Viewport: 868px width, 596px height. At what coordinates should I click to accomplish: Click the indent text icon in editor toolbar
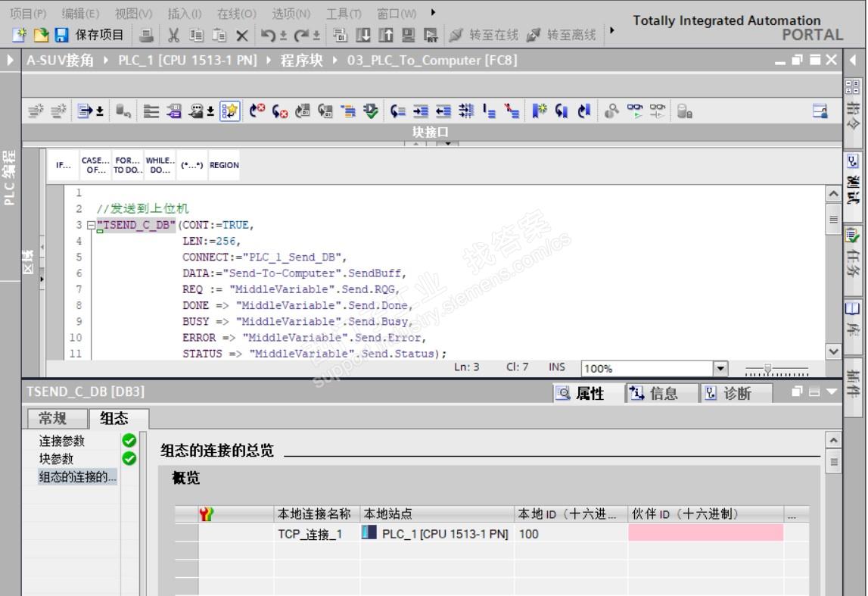421,111
